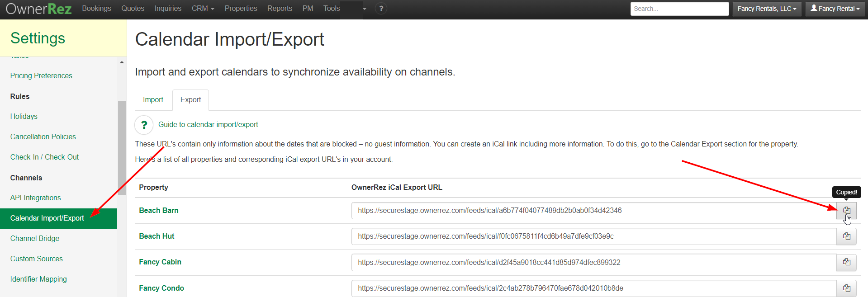Open Guide to calendar import/export link
The height and width of the screenshot is (297, 868).
(208, 125)
